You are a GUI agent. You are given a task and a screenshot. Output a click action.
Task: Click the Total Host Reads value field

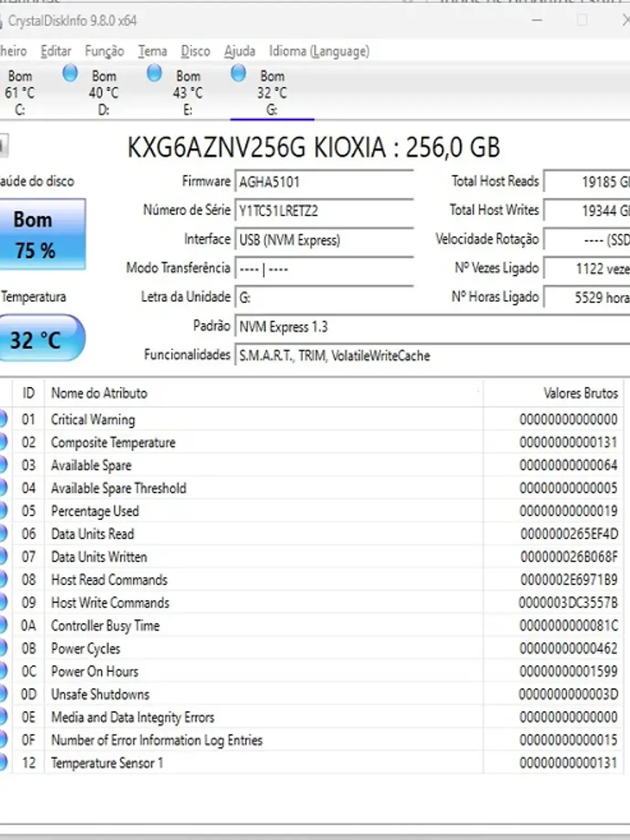click(x=587, y=181)
